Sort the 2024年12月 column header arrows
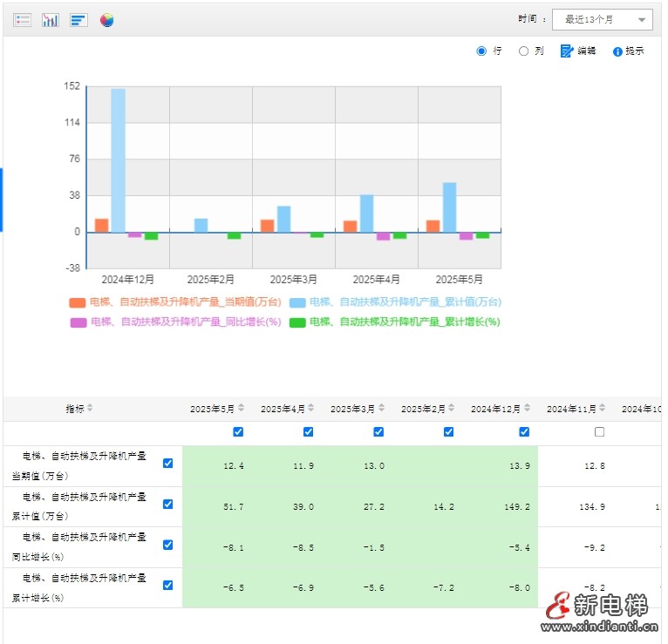Image resolution: width=668 pixels, height=644 pixels. coord(528,409)
